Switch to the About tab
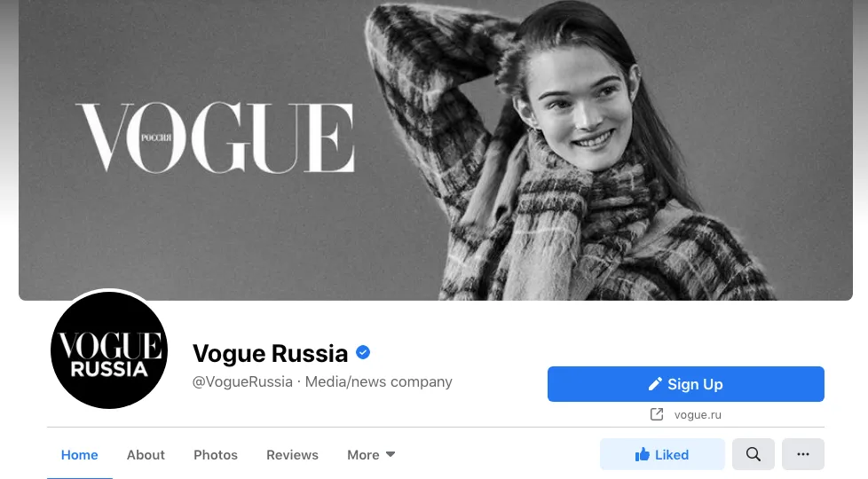 pos(146,455)
